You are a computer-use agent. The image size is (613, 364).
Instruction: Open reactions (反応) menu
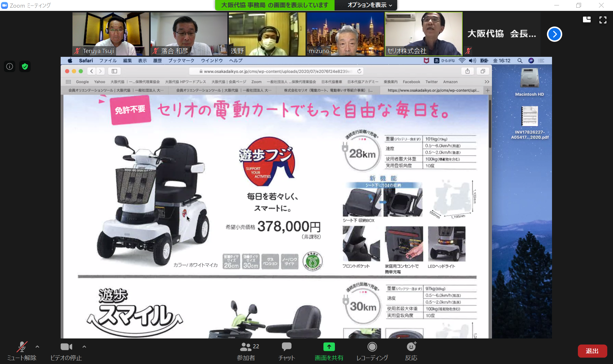(411, 351)
